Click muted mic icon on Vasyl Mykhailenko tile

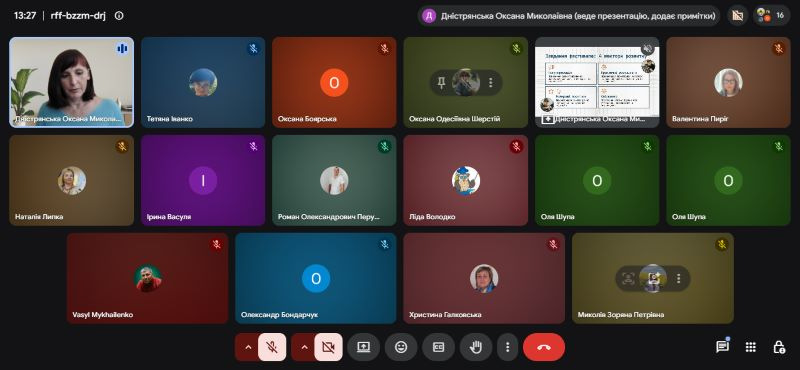216,244
